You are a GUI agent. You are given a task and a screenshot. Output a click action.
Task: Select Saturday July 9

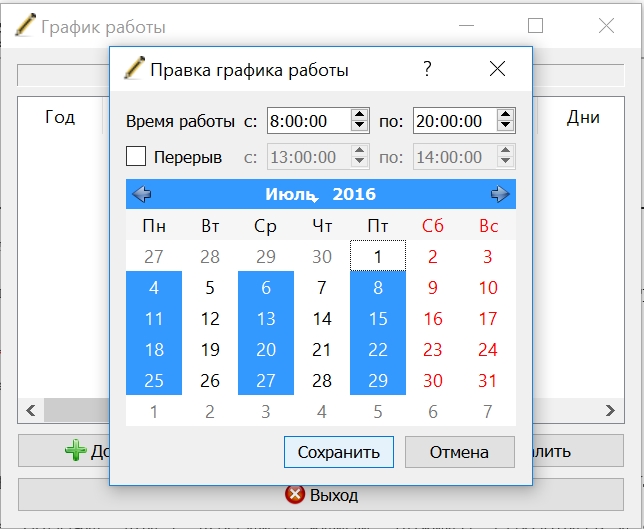click(x=433, y=287)
